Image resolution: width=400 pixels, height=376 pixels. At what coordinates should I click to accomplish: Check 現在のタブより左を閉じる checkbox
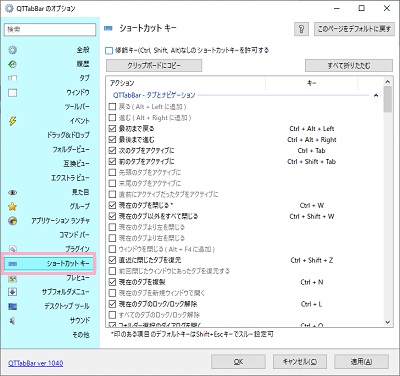pyautogui.click(x=112, y=227)
